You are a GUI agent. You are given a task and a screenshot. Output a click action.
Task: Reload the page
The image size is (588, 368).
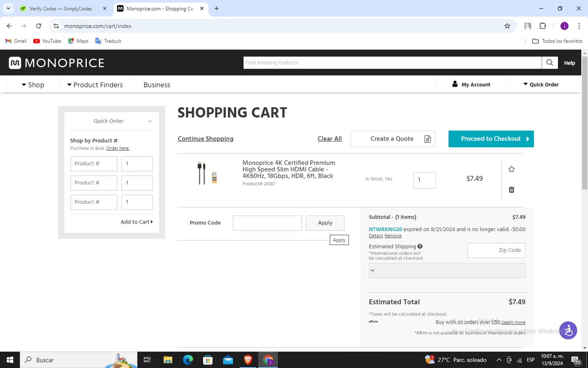click(x=38, y=26)
